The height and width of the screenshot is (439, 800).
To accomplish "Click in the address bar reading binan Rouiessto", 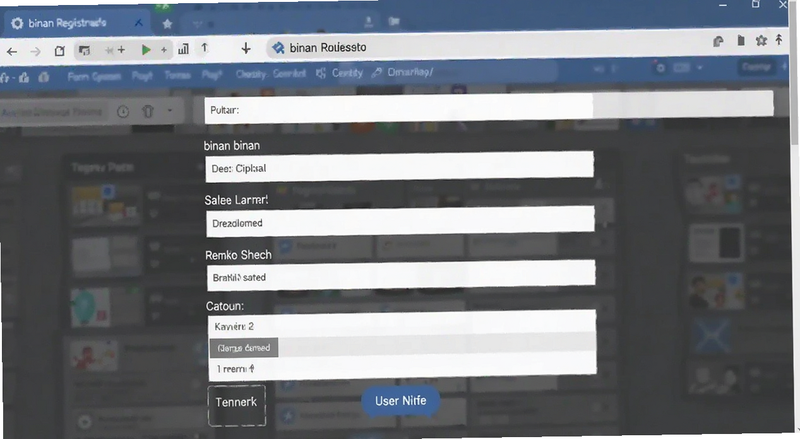I will click(x=485, y=47).
